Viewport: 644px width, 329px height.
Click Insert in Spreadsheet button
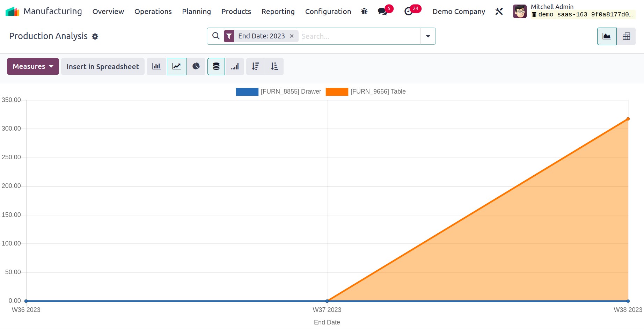(103, 66)
